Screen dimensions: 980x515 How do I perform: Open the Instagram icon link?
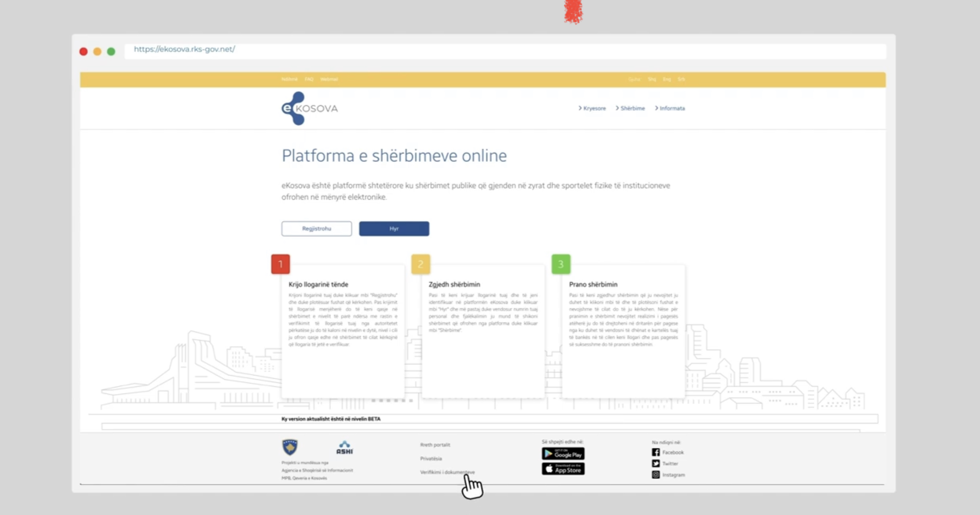tap(655, 475)
